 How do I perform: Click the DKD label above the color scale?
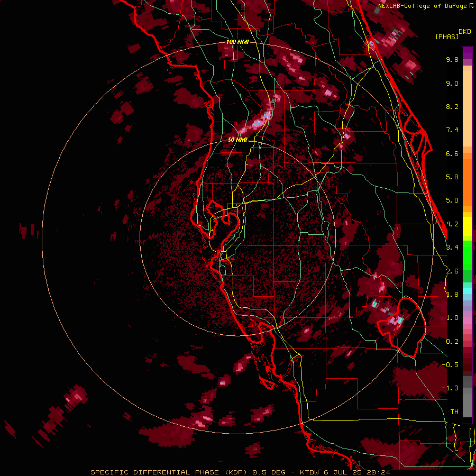click(465, 32)
